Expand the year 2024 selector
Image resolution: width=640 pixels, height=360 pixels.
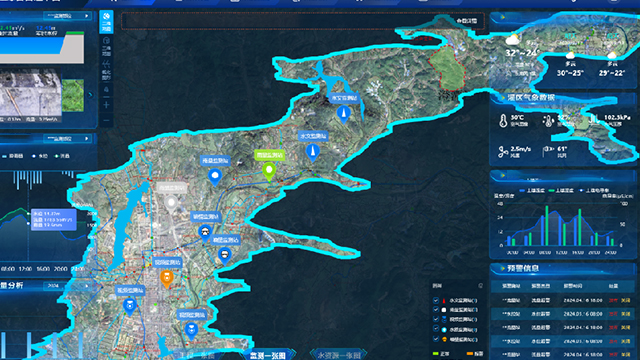click(67, 286)
